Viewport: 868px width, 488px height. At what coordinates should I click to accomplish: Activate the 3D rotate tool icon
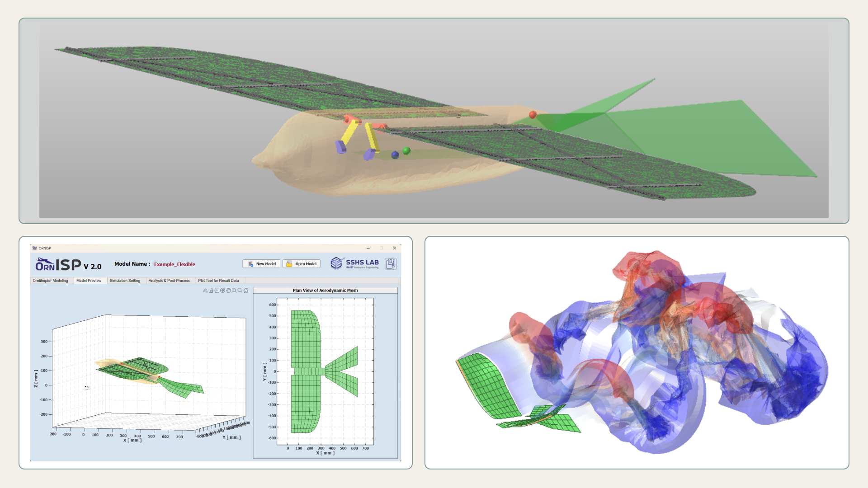222,291
